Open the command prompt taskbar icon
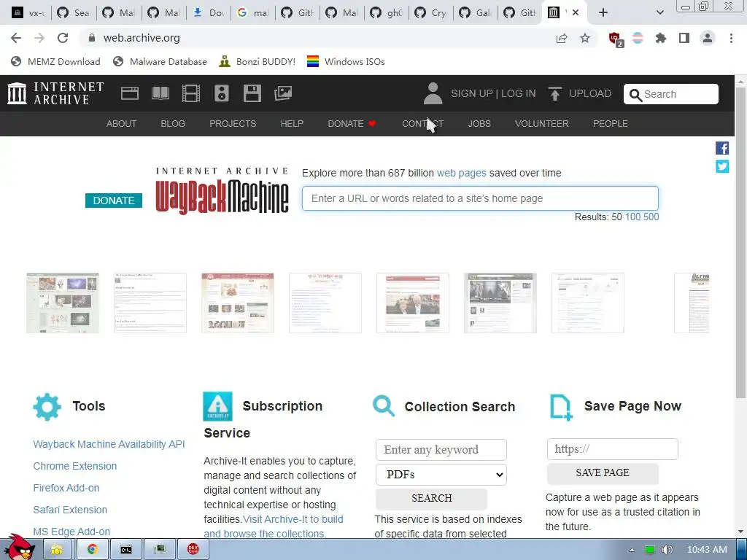The height and width of the screenshot is (560, 747). 125,550
